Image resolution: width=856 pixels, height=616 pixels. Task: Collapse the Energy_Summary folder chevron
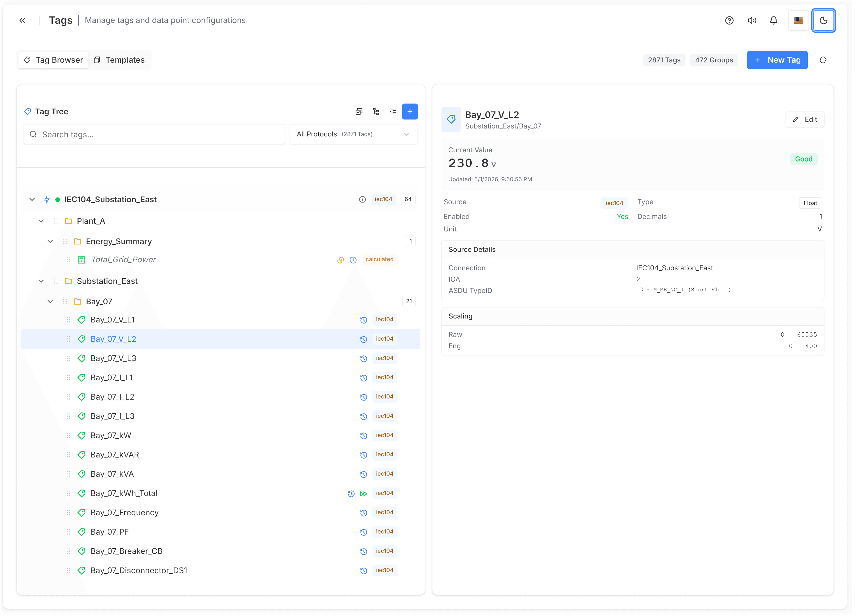click(x=50, y=242)
